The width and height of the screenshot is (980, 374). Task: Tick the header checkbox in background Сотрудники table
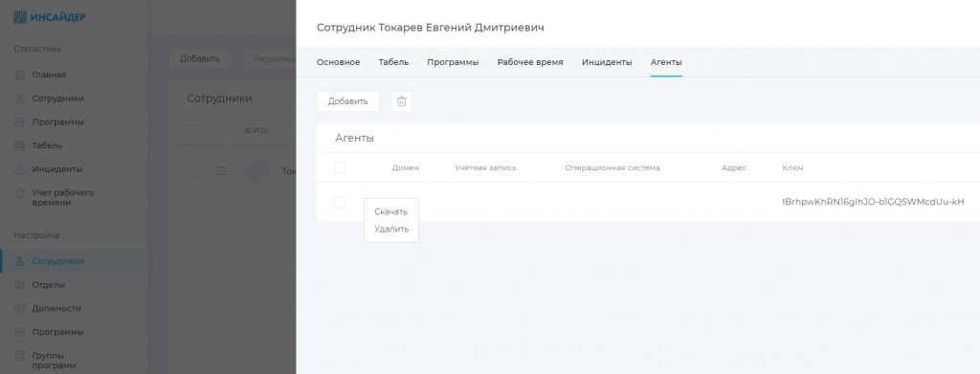pos(191,130)
